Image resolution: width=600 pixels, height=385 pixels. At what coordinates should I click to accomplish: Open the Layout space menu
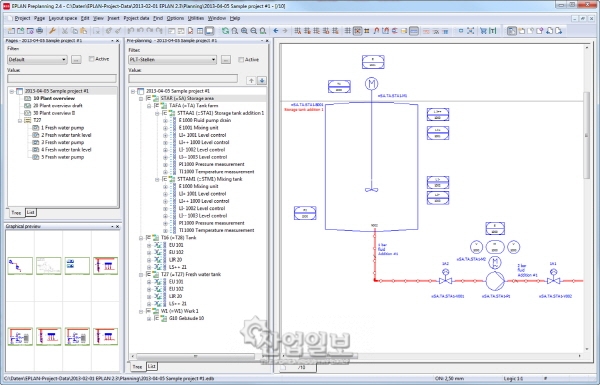pyautogui.click(x=63, y=18)
